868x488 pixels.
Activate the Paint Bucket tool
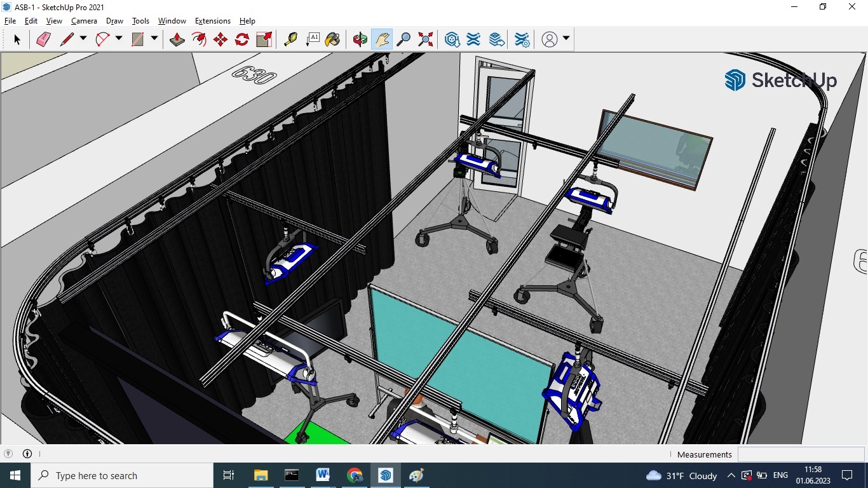coord(332,39)
